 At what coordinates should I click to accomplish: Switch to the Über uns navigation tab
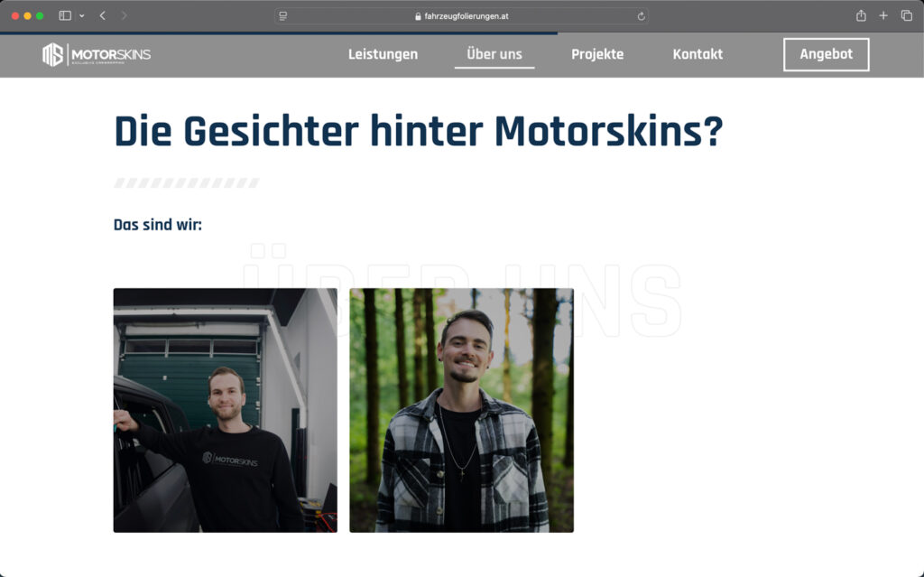click(494, 53)
